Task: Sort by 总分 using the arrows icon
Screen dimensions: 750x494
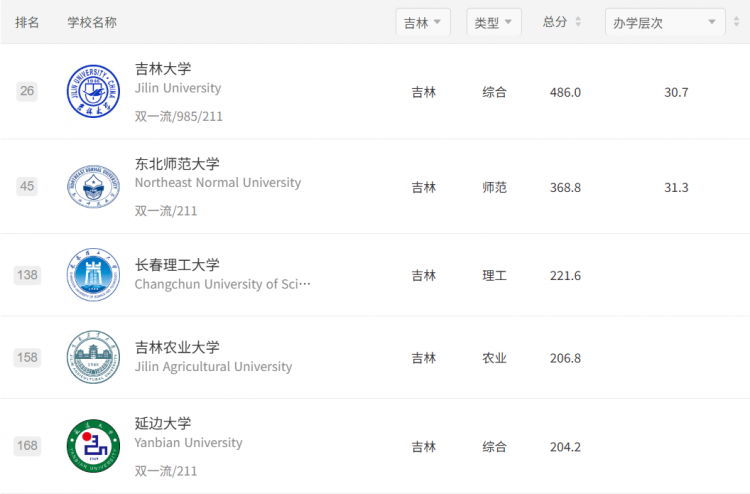Action: (x=578, y=22)
